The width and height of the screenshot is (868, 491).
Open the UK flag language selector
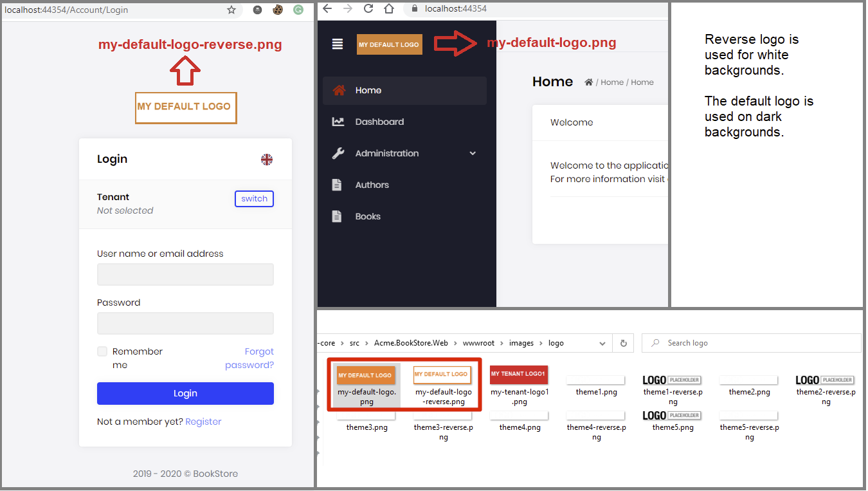(x=267, y=160)
